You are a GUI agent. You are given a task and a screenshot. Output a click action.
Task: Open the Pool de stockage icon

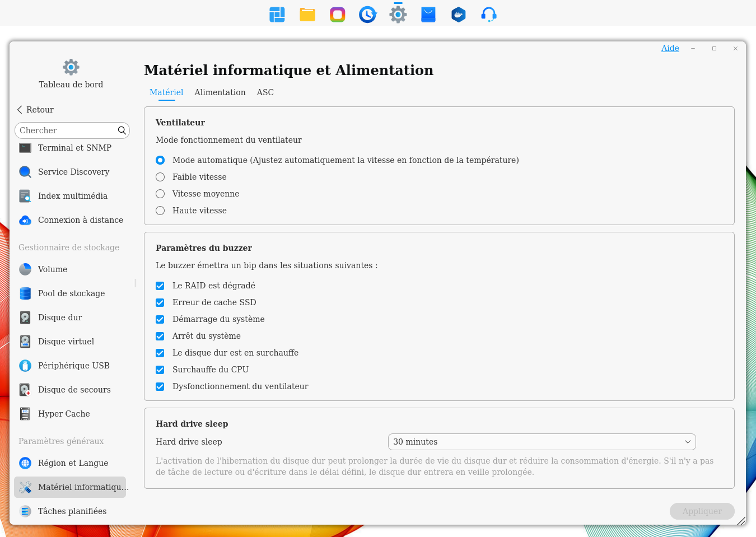coord(25,293)
